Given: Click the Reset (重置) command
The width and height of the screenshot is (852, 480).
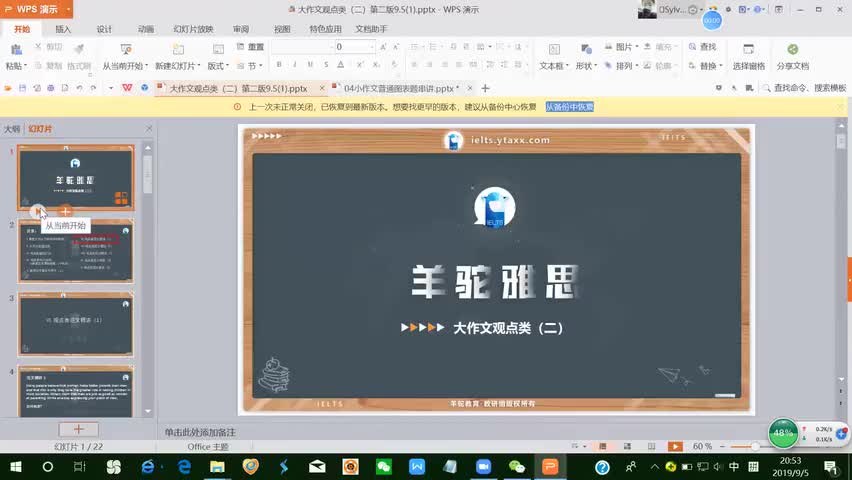Looking at the screenshot, I should click(250, 47).
